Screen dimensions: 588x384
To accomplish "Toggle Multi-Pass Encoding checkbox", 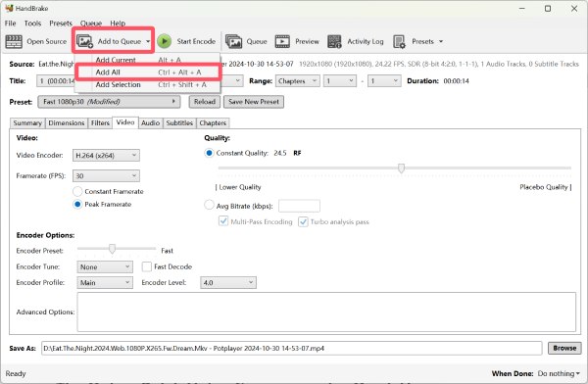I will [223, 221].
